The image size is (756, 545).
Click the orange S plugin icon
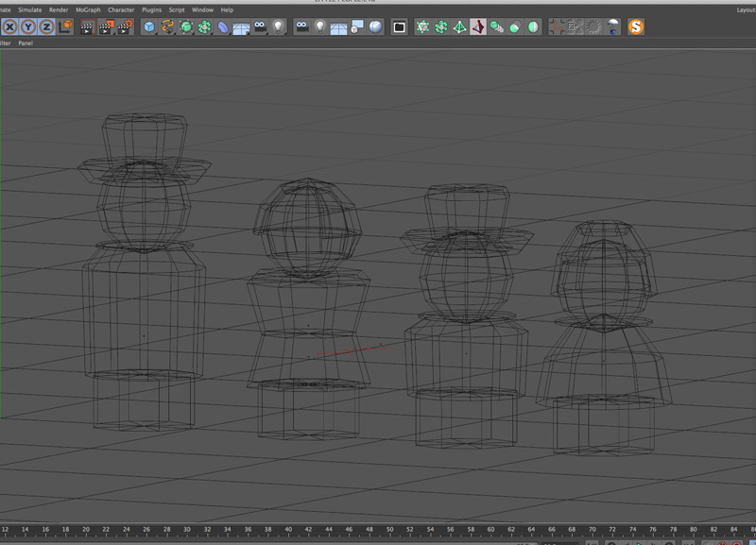click(636, 27)
